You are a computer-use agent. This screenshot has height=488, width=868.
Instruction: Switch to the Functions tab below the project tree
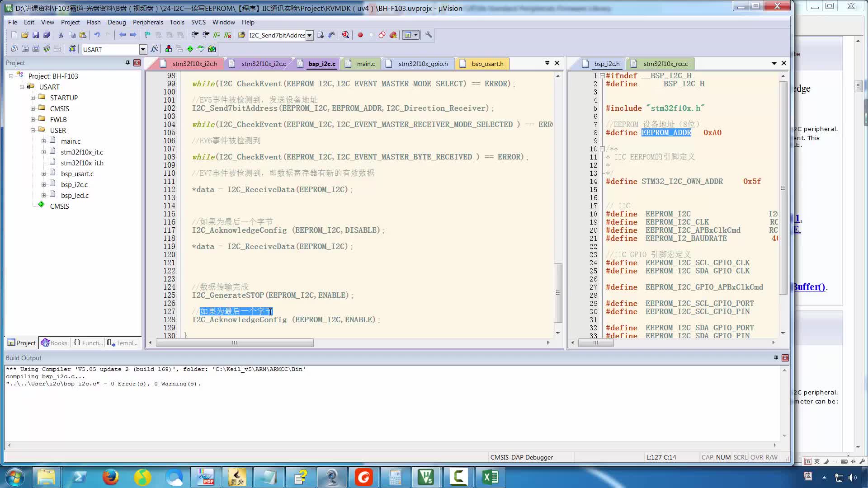click(x=88, y=343)
